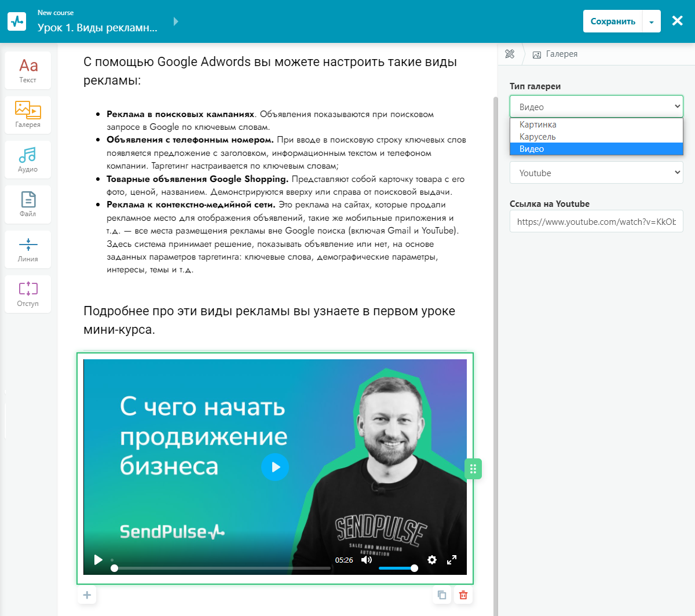Click the Ссылка на Youtube input field
This screenshot has width=695, height=616.
[x=597, y=221]
